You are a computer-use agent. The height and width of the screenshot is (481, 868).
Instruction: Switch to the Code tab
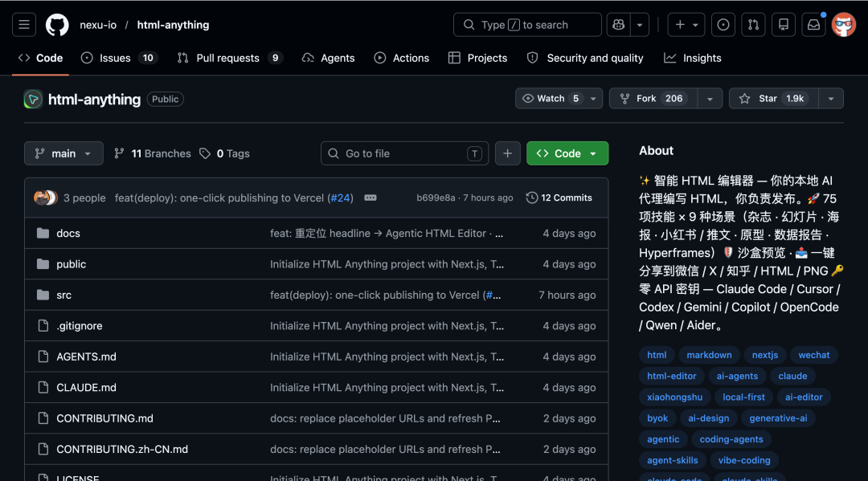[40, 58]
